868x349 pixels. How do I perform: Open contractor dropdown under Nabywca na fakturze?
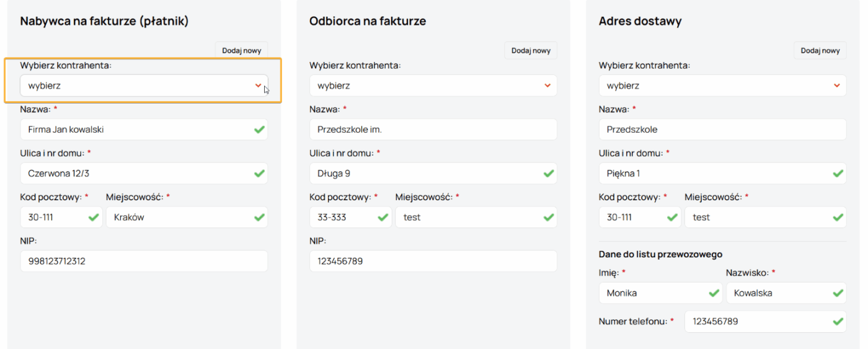[144, 86]
